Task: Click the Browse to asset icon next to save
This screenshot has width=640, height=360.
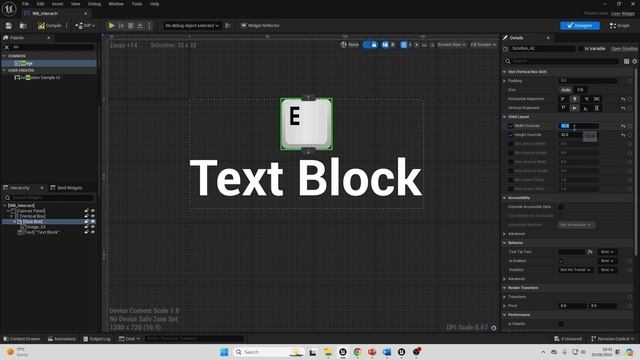Action: [x=23, y=26]
